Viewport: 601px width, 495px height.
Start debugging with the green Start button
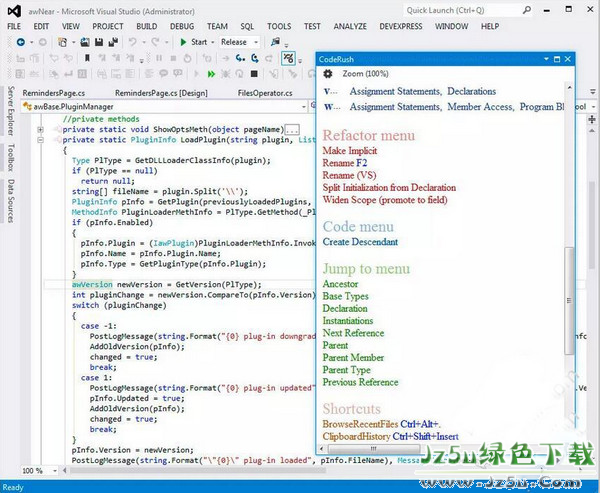tap(194, 42)
